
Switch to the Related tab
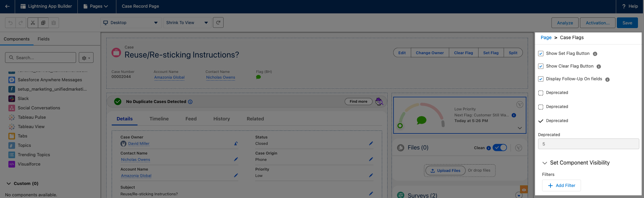(255, 119)
